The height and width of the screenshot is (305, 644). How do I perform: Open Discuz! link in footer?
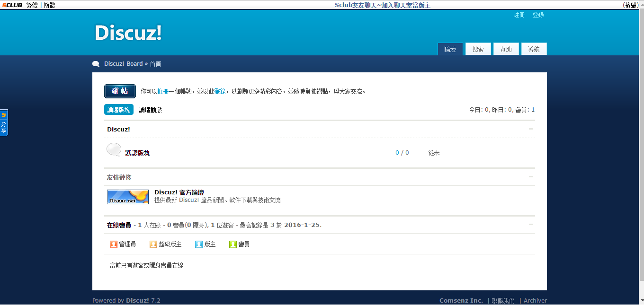[x=137, y=301]
